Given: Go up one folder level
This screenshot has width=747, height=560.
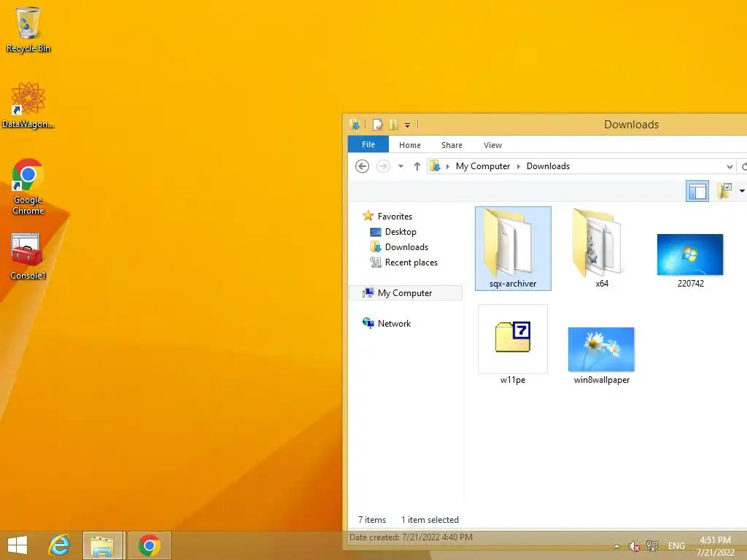Looking at the screenshot, I should click(x=417, y=166).
